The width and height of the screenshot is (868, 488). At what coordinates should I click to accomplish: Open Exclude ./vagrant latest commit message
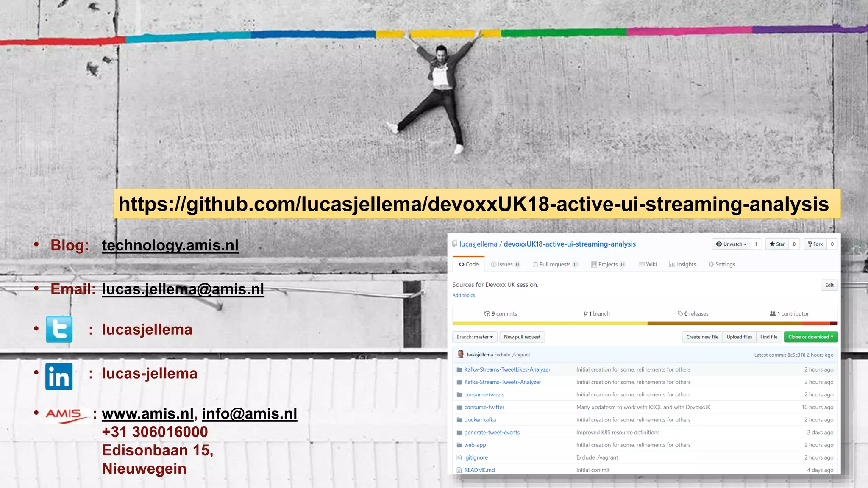point(512,355)
